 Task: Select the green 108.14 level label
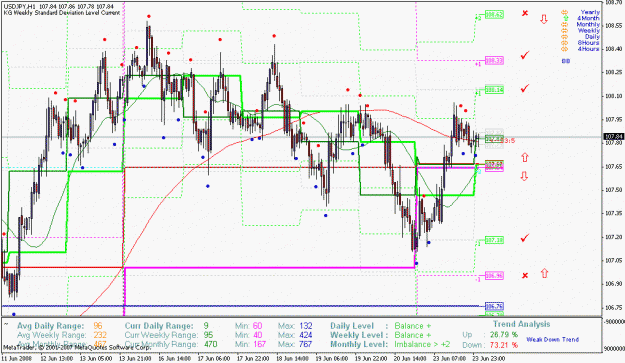[494, 90]
